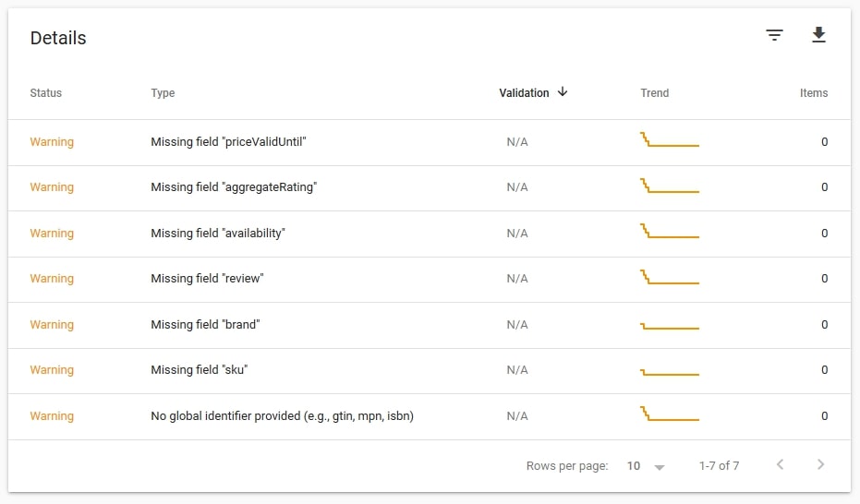Open the filter rows icon
This screenshot has width=860, height=504.
(x=774, y=36)
